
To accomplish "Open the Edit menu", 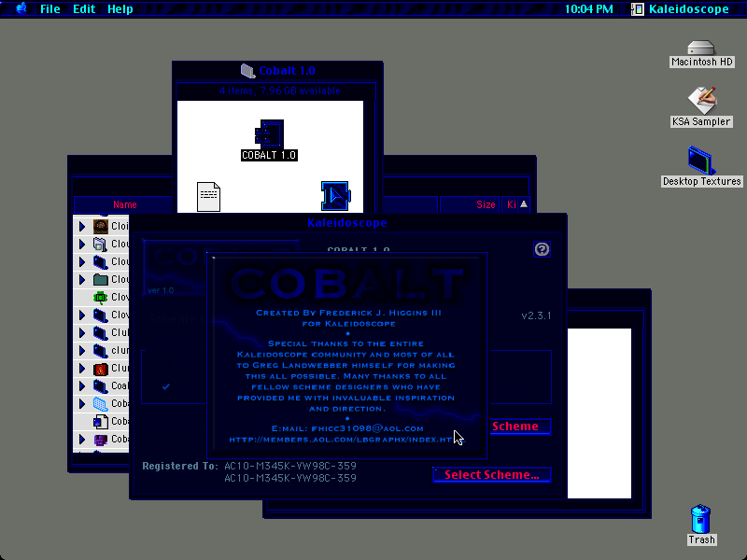I will tap(84, 9).
